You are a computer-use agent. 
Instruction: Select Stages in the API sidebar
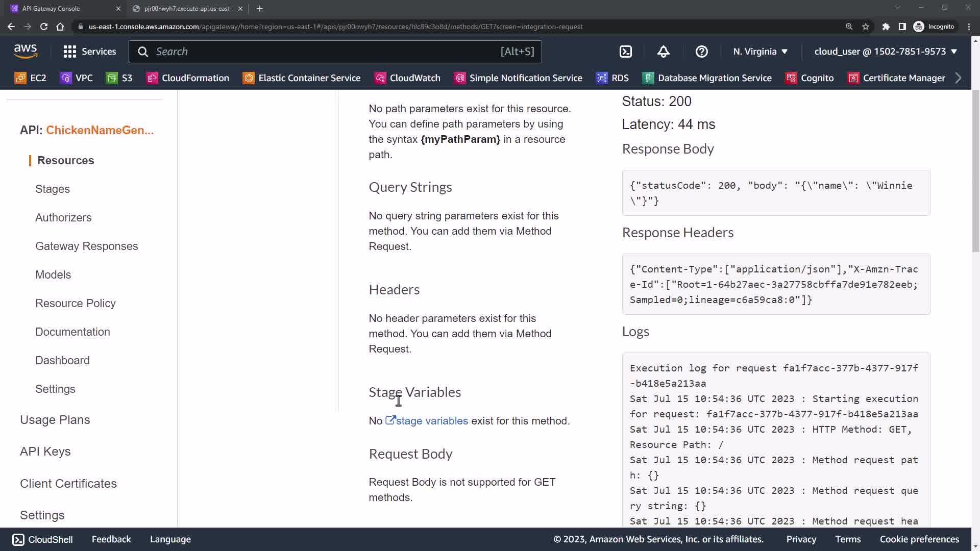[53, 189]
